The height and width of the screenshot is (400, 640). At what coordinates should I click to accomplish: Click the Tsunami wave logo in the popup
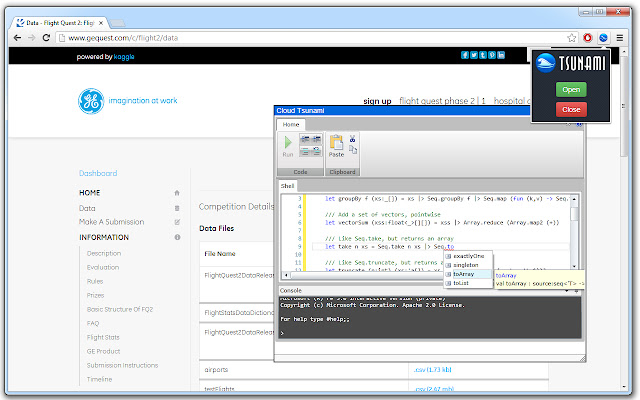(x=546, y=63)
